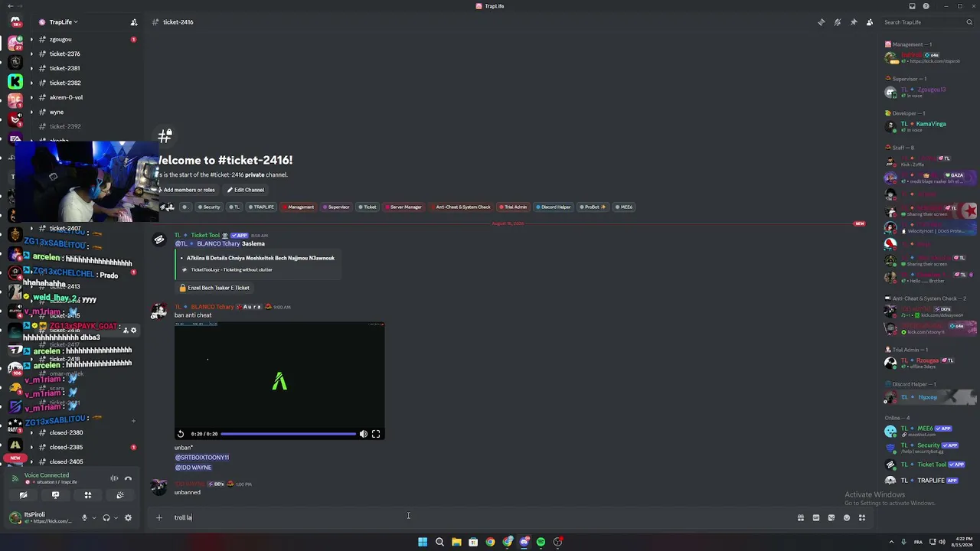Toggle the member list panel
This screenshot has height=551, width=980.
click(x=870, y=22)
